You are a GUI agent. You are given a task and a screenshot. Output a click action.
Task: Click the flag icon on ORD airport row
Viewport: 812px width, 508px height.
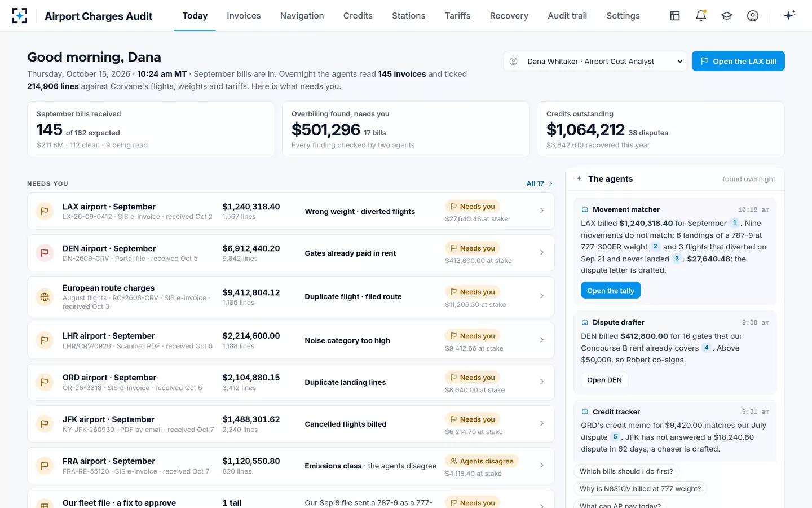click(x=45, y=382)
